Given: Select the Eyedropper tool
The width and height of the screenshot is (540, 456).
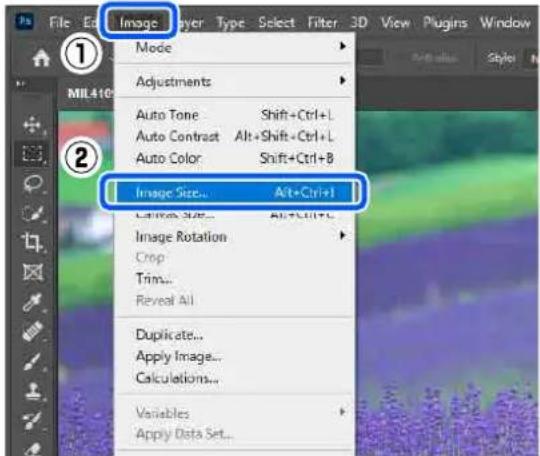Looking at the screenshot, I should pos(33,302).
